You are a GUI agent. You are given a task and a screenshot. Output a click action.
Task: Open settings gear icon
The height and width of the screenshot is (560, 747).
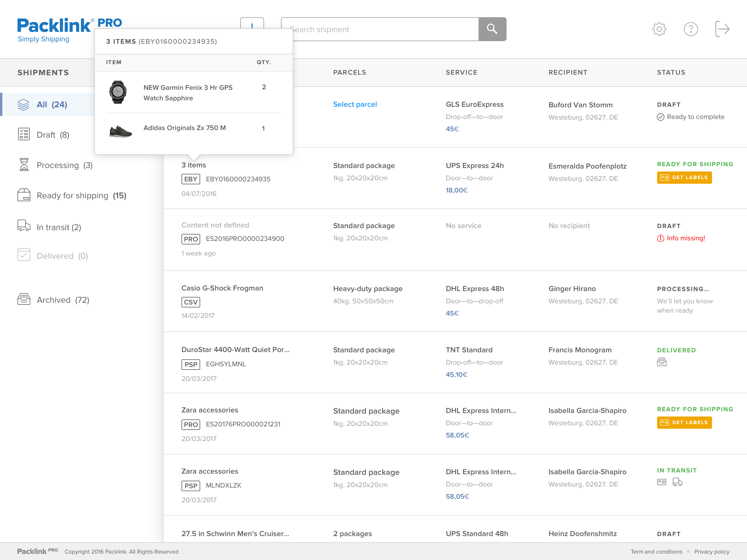pyautogui.click(x=659, y=29)
